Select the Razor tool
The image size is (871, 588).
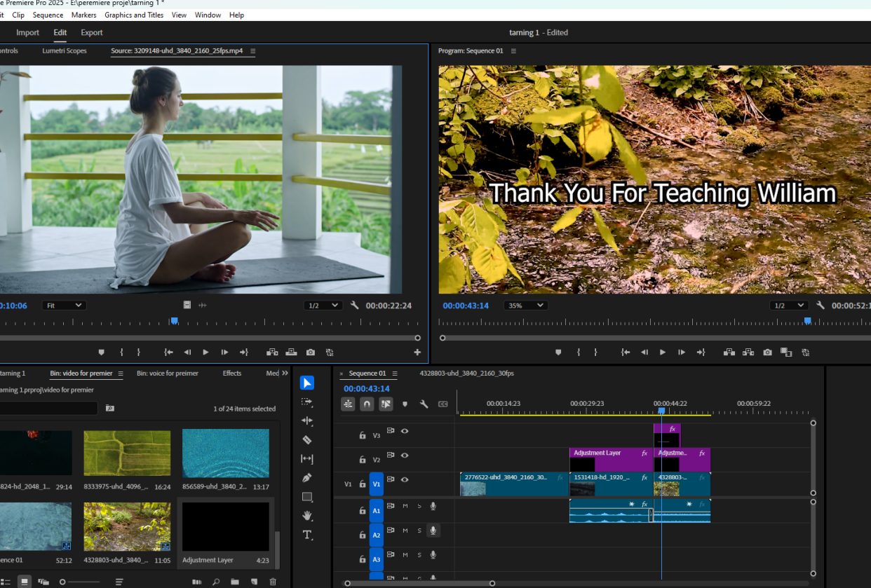point(307,439)
